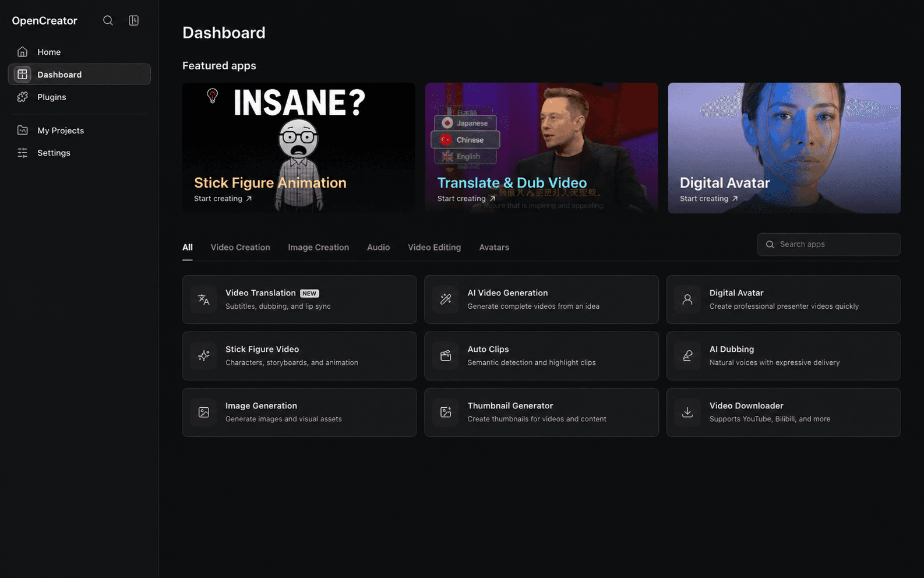Click the "Supports YouTube, Bilibili, and more" text
The height and width of the screenshot is (578, 924).
[x=770, y=419]
